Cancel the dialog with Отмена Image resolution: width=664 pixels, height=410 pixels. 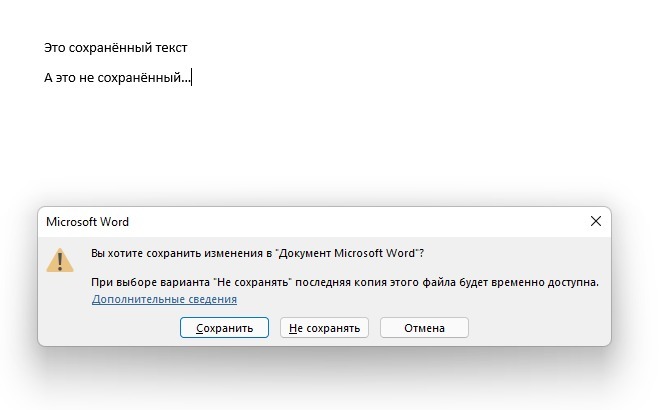click(x=424, y=327)
